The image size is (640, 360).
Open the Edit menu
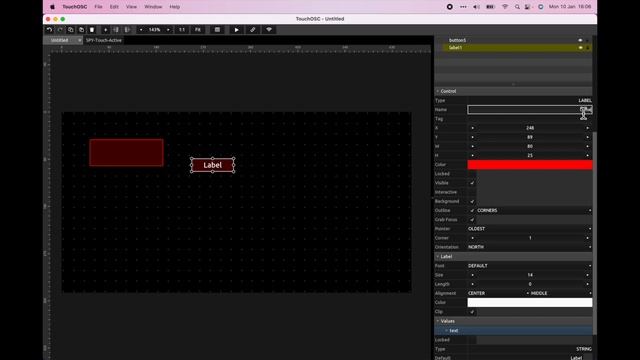114,7
